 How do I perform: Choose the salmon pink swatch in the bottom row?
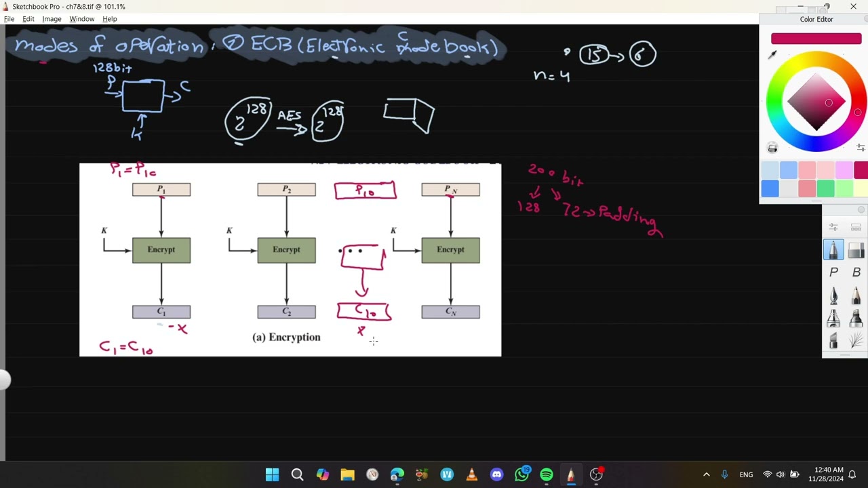pyautogui.click(x=807, y=188)
